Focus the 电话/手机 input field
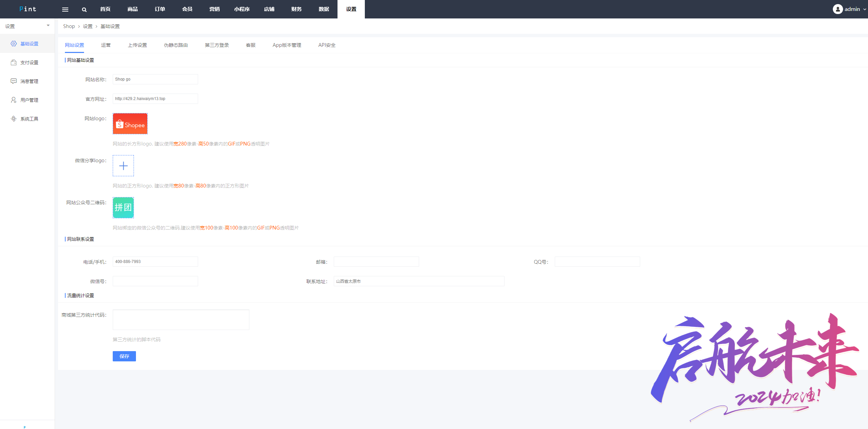 [155, 262]
